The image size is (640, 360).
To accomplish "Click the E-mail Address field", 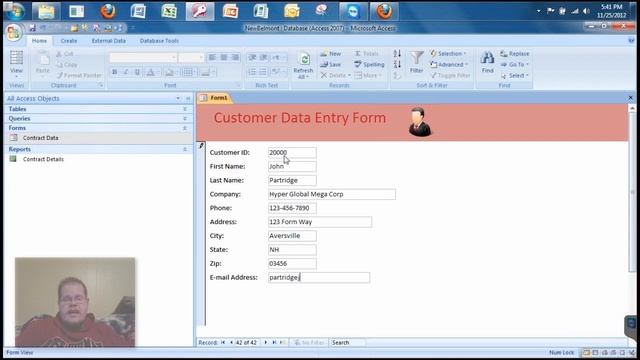I will click(x=319, y=278).
